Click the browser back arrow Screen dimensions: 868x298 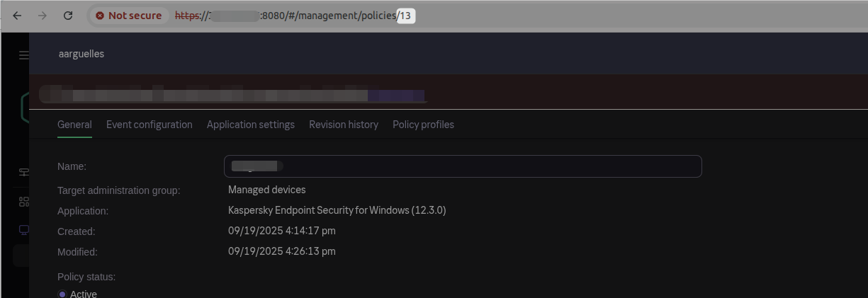click(17, 15)
